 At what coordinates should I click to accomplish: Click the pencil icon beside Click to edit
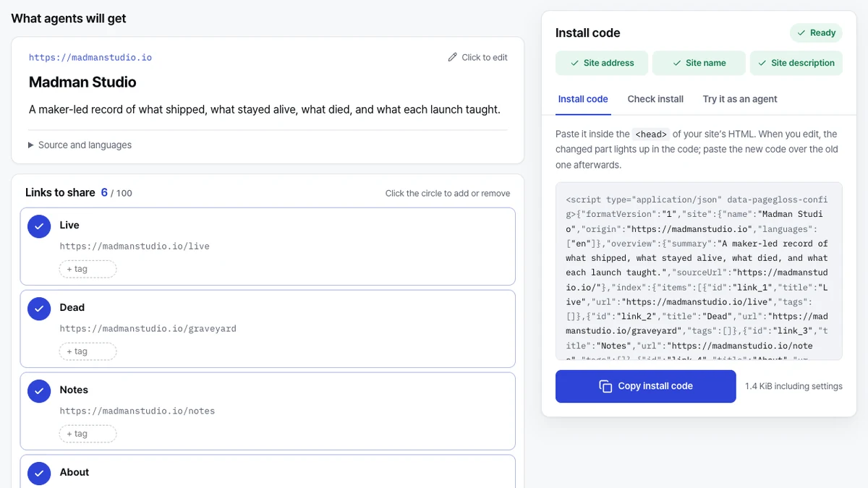click(x=453, y=57)
